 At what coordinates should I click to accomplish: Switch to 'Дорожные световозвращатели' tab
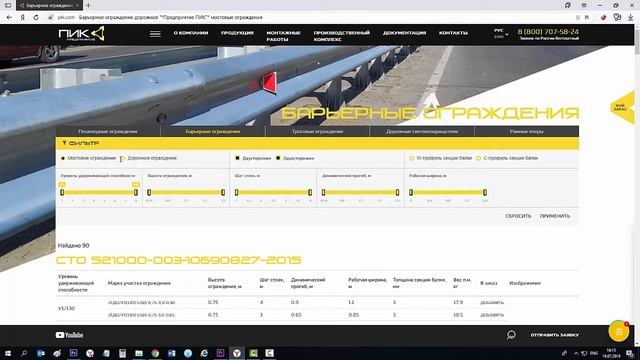422,131
